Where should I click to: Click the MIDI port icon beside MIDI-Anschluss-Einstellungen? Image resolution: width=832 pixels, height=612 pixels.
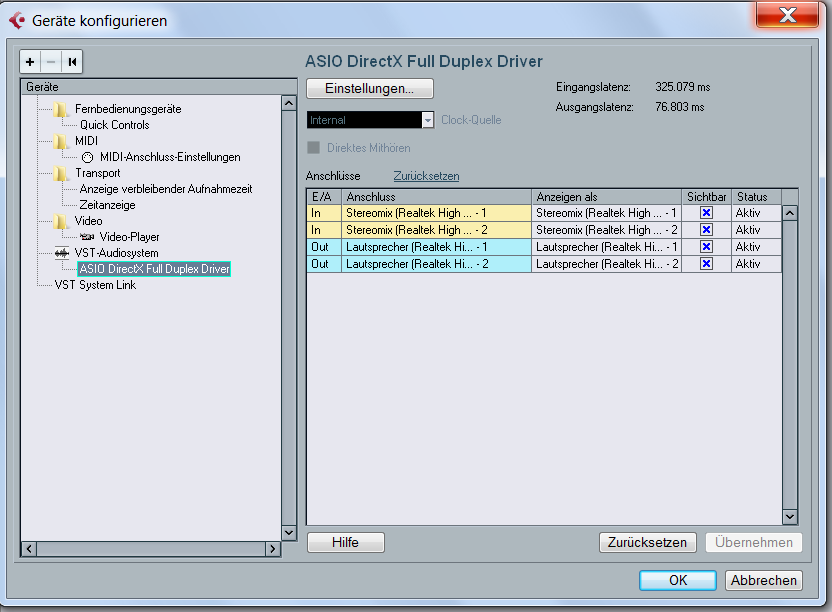pos(88,157)
